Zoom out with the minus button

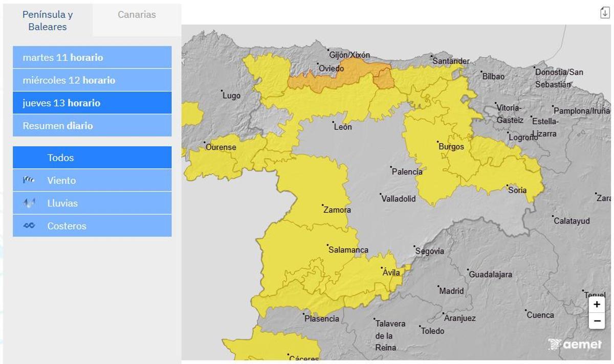(x=597, y=321)
